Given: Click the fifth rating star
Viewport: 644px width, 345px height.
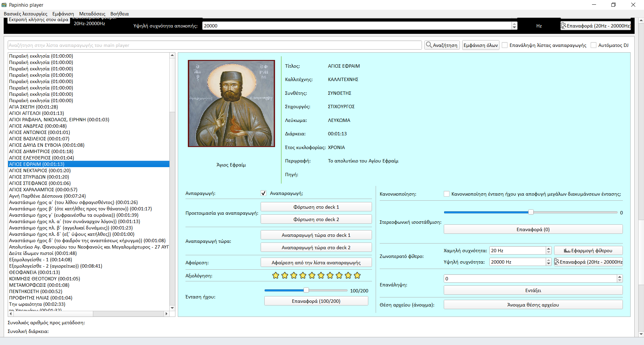Looking at the screenshot, I should click(x=312, y=275).
